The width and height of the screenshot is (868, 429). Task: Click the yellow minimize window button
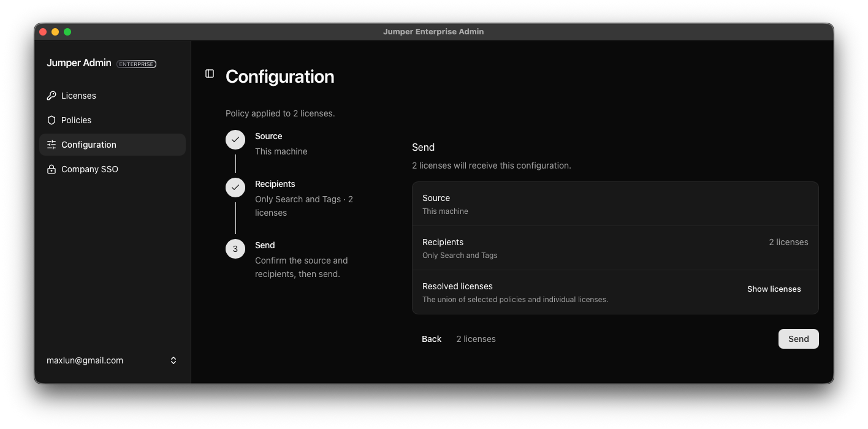(55, 32)
